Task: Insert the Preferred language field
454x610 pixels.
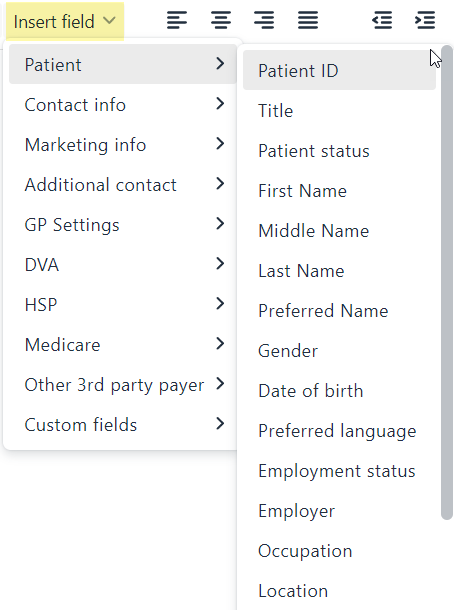Action: pyautogui.click(x=339, y=431)
